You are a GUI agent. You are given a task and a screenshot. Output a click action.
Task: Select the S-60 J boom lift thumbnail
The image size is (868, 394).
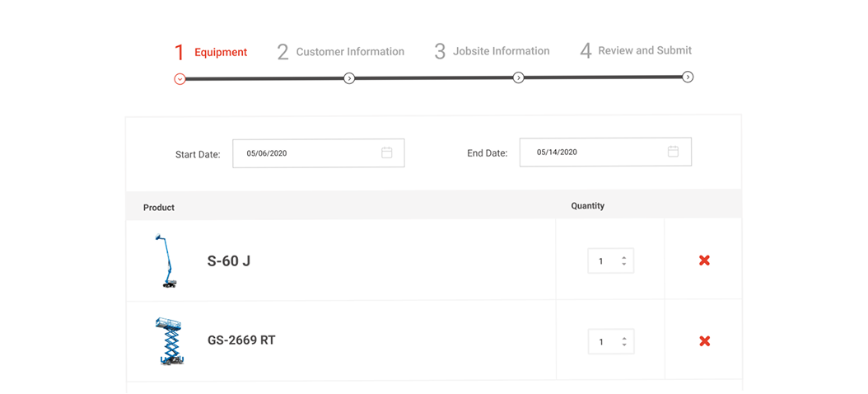[x=166, y=260]
